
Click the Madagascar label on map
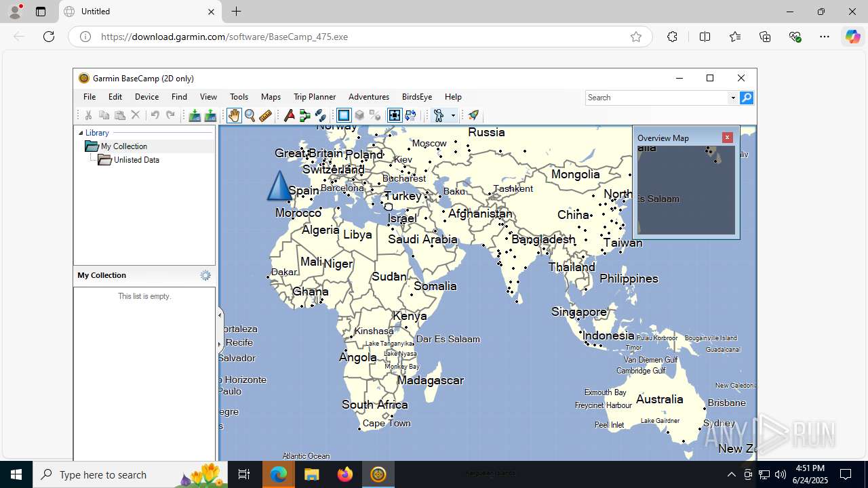tap(431, 380)
